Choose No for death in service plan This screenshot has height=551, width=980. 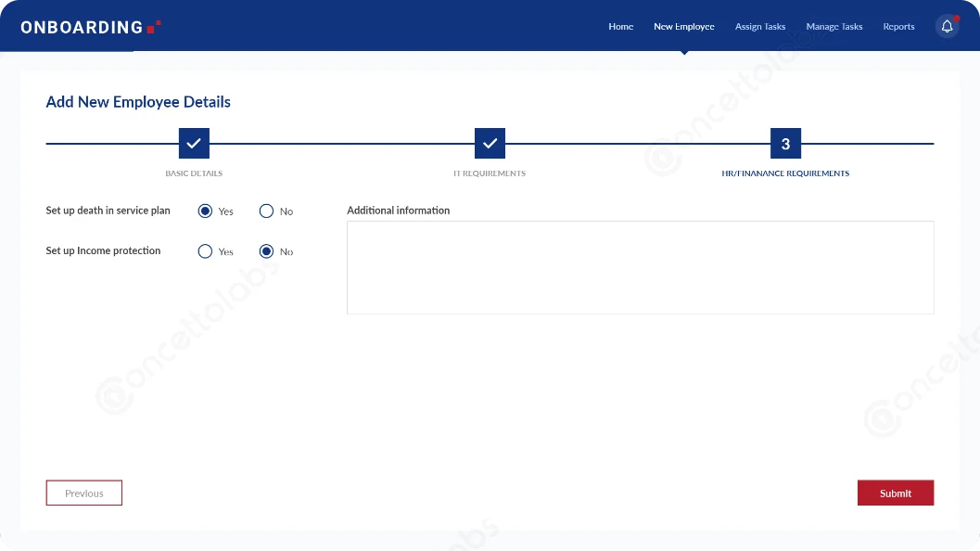pyautogui.click(x=267, y=211)
